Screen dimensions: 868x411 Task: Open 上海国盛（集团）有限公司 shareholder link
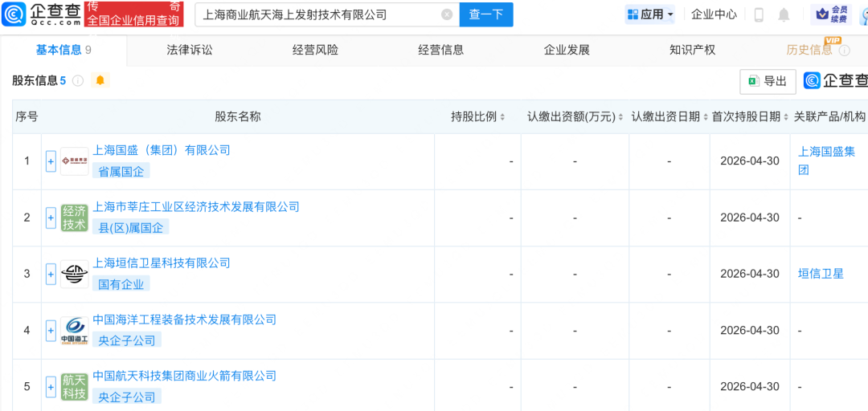(161, 150)
